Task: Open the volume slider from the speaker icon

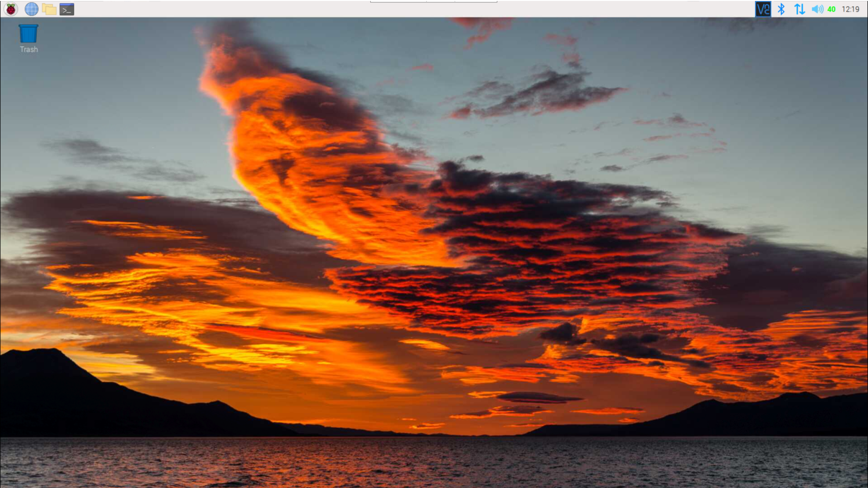Action: 817,9
